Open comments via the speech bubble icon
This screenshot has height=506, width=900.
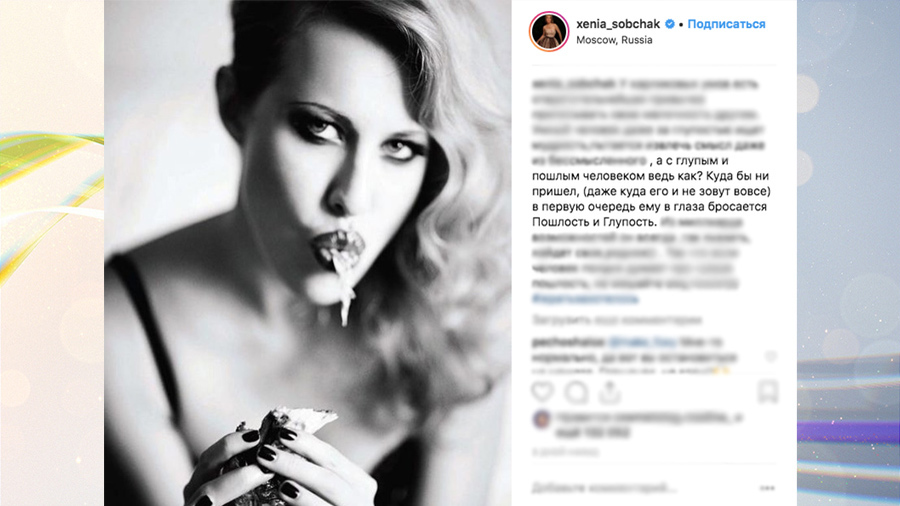(576, 392)
